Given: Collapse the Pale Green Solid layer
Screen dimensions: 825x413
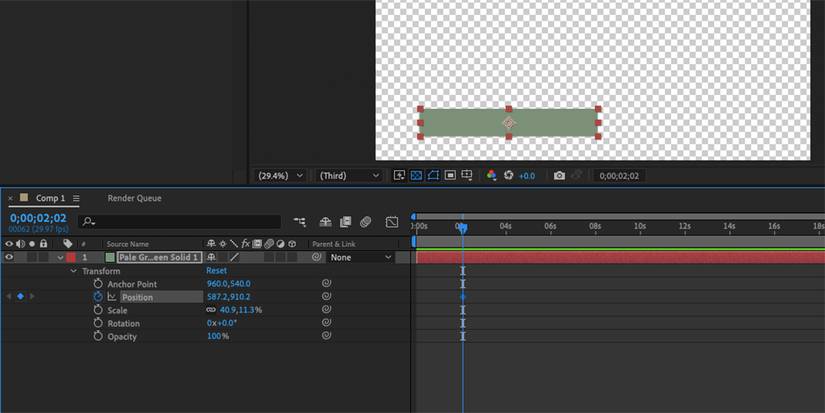Looking at the screenshot, I should pyautogui.click(x=61, y=258).
